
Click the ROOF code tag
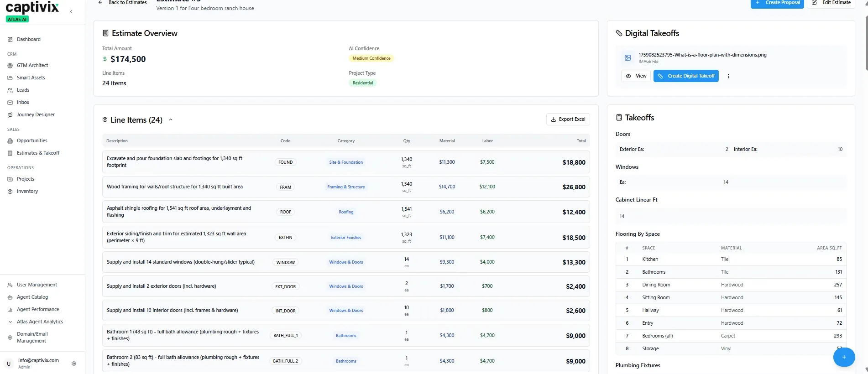click(286, 212)
